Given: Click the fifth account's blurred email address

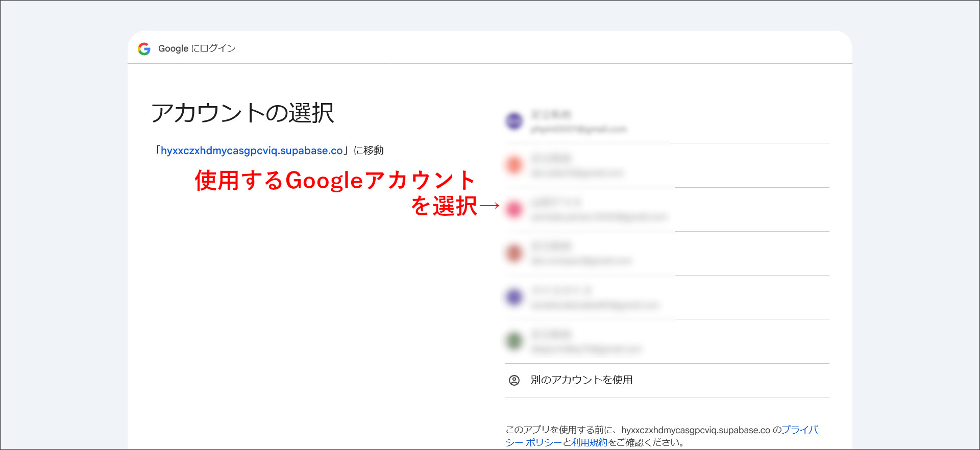Looking at the screenshot, I should coord(595,305).
